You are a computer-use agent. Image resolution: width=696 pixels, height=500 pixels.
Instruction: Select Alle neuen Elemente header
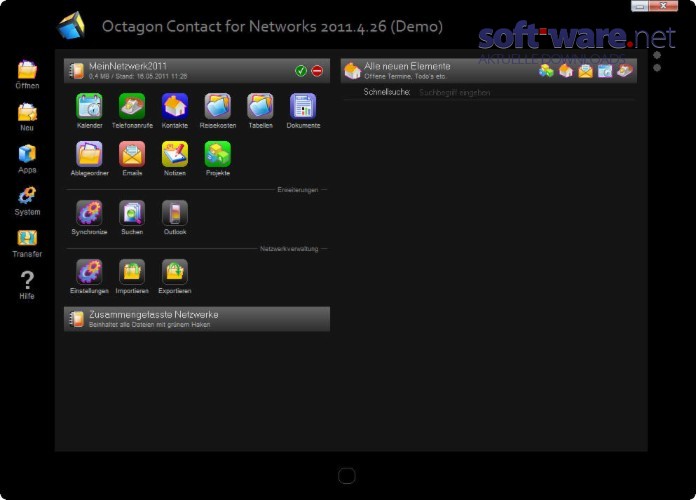click(x=488, y=71)
